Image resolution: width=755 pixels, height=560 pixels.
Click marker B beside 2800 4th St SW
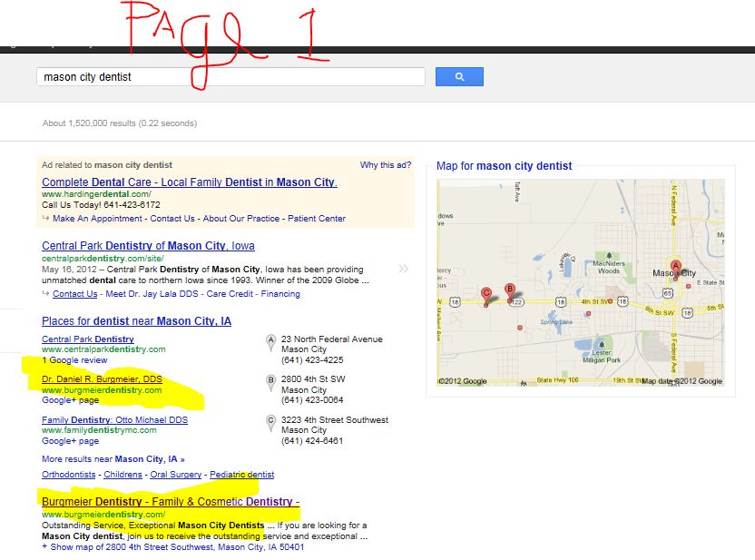[270, 383]
